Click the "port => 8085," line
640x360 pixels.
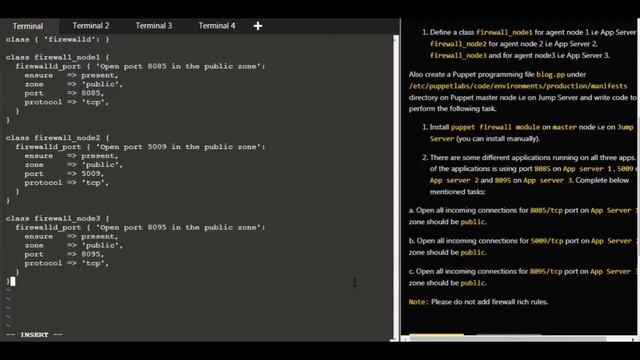pyautogui.click(x=64, y=93)
